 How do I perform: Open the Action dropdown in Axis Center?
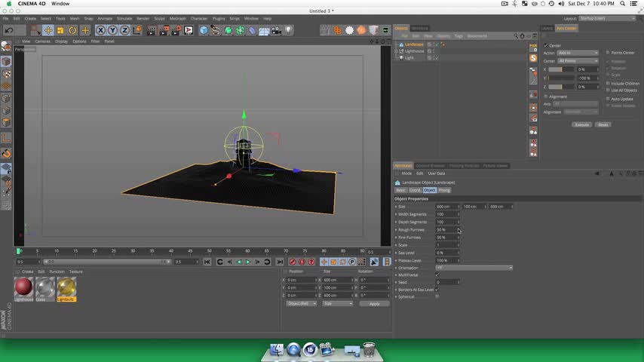578,53
